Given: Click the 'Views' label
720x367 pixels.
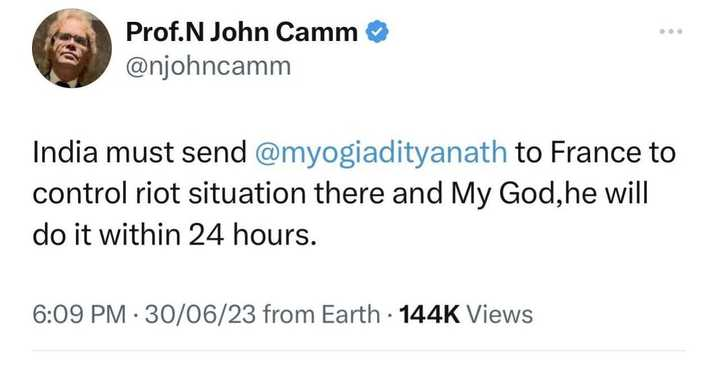Looking at the screenshot, I should (x=500, y=315).
